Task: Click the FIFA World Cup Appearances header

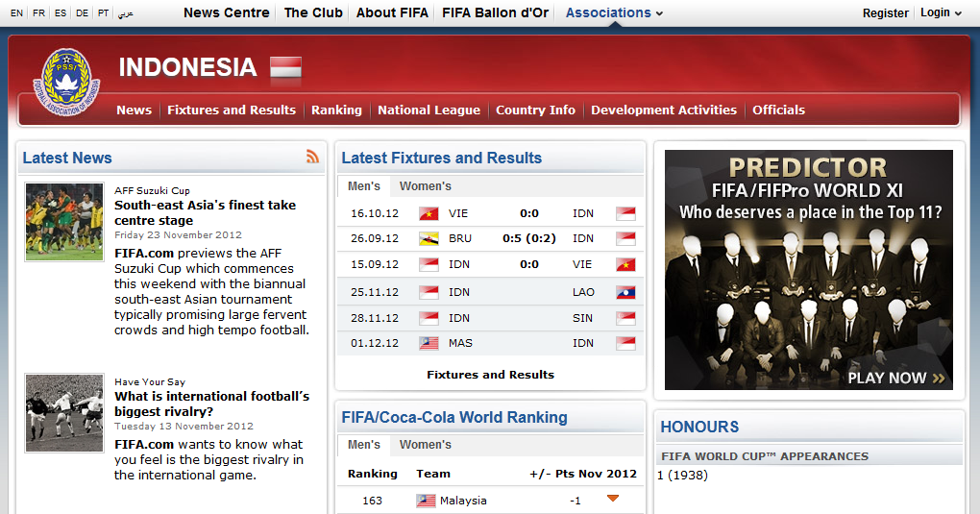Action: (x=765, y=456)
